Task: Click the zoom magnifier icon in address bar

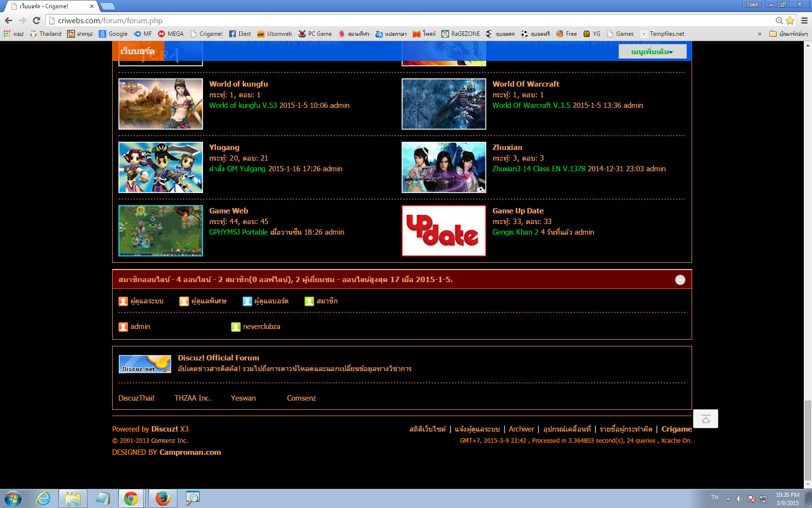Action: (779, 20)
